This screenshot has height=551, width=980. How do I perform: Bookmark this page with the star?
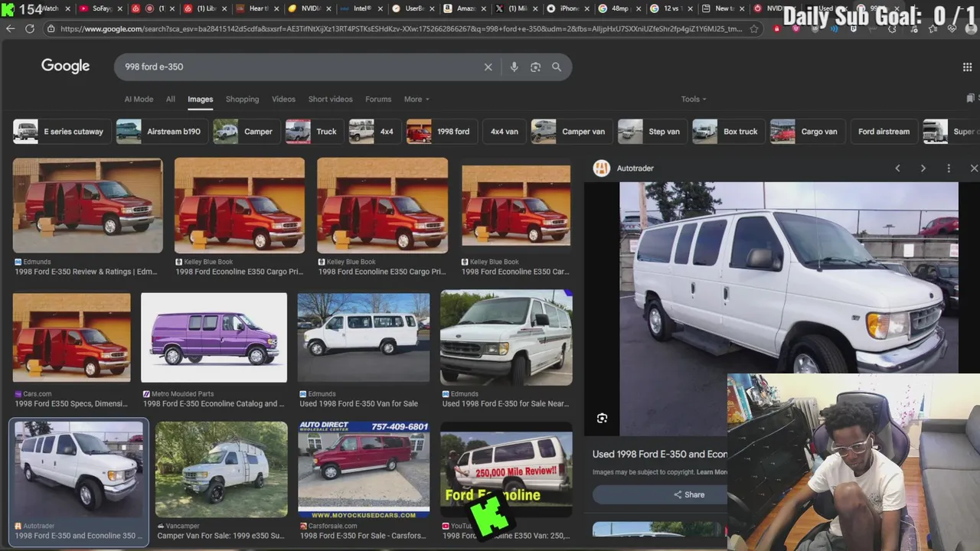pyautogui.click(x=754, y=28)
